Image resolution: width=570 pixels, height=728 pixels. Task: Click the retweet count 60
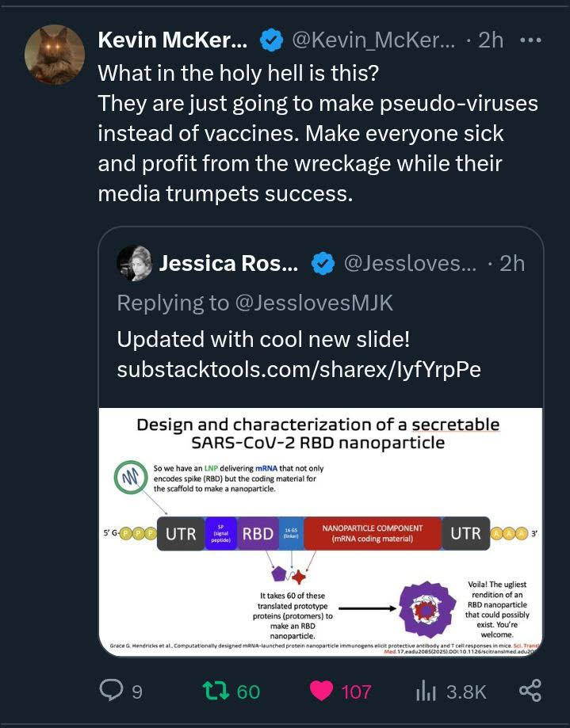coord(248,692)
